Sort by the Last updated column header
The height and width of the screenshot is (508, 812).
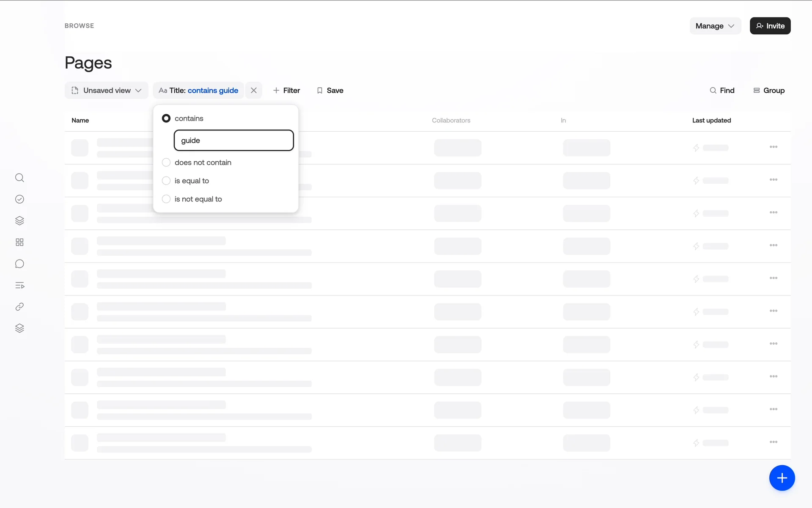coord(711,120)
